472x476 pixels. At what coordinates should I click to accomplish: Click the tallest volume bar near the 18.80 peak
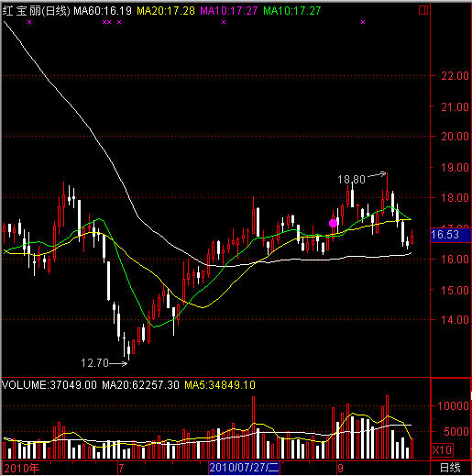point(388,427)
